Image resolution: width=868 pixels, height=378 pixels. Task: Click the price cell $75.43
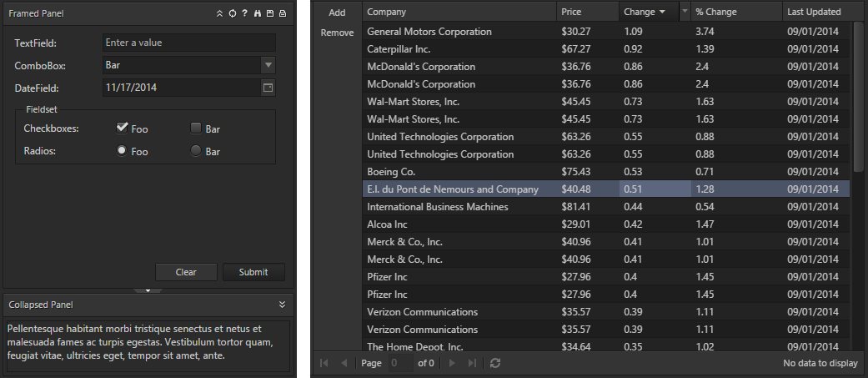click(x=588, y=172)
